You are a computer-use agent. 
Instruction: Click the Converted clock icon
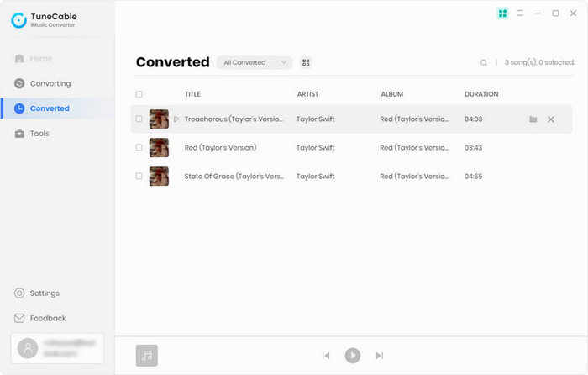19,108
